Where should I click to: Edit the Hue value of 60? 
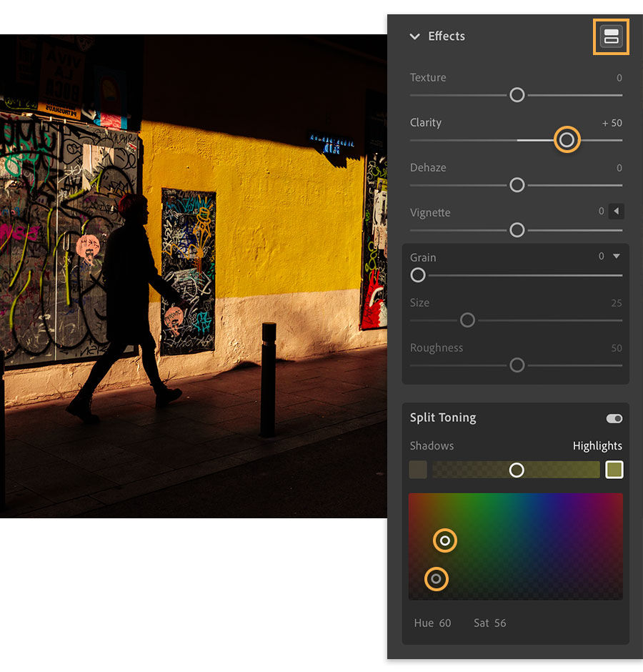pyautogui.click(x=432, y=623)
